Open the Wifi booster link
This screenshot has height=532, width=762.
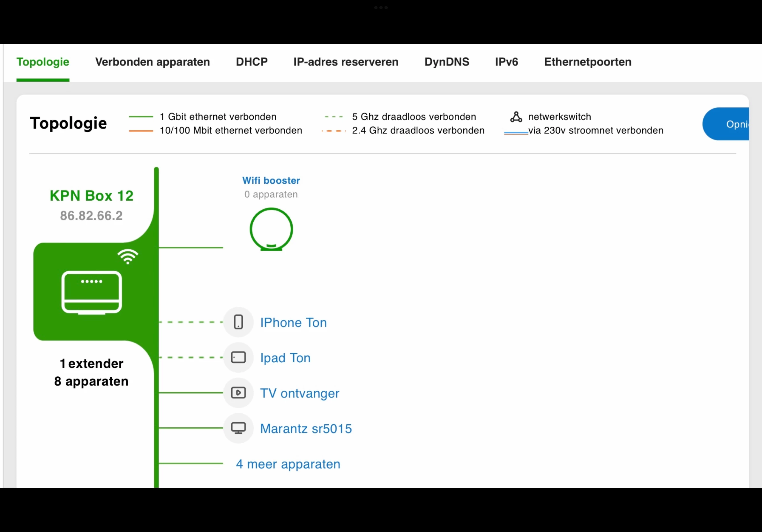click(x=271, y=181)
